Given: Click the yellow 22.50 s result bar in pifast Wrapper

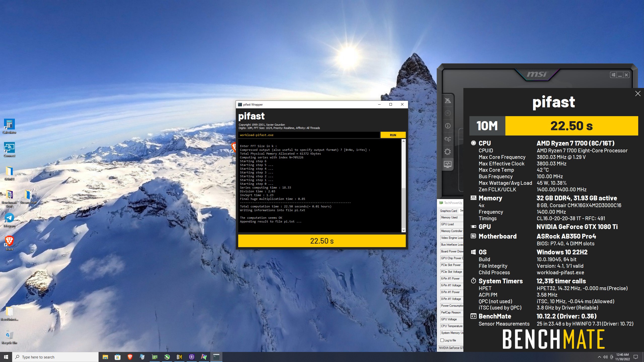Looking at the screenshot, I should pyautogui.click(x=322, y=241).
